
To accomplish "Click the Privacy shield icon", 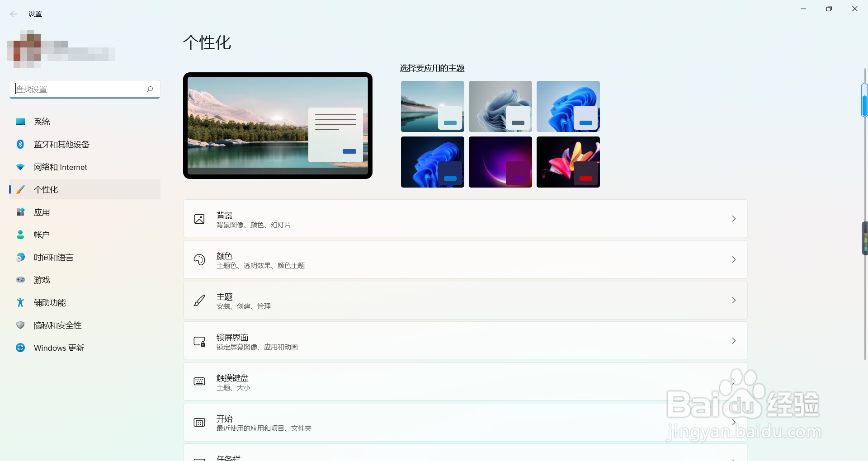I will [x=20, y=325].
